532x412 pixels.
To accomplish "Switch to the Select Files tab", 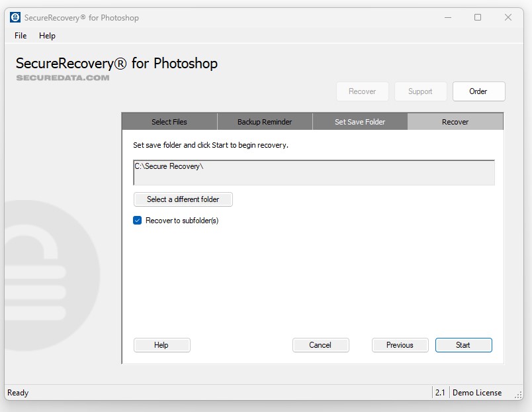I will coord(169,122).
